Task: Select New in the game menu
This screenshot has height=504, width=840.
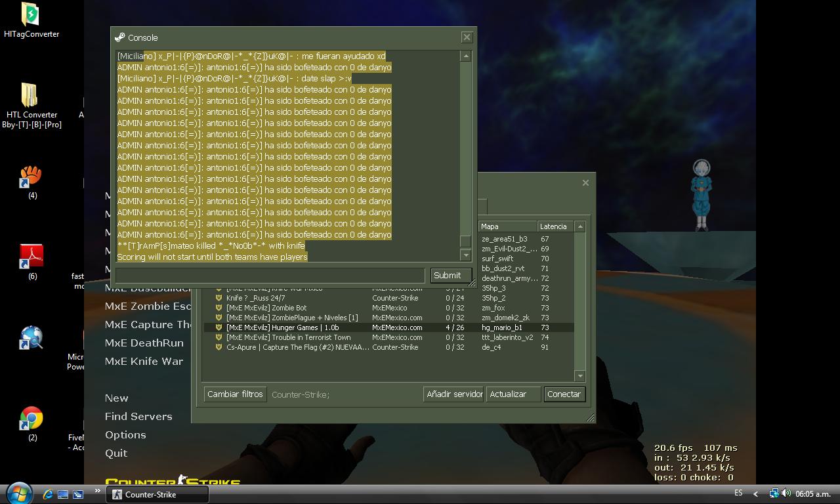Action: [117, 398]
